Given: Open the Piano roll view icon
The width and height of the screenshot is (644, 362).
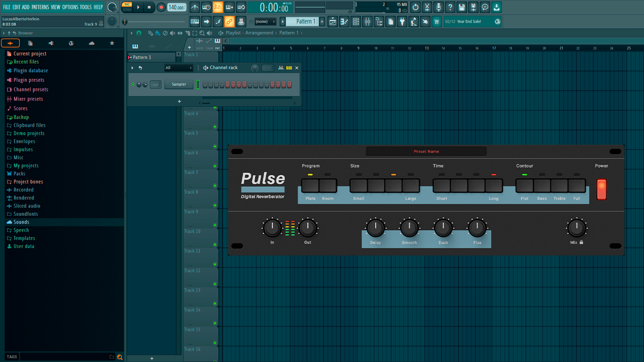Looking at the screenshot, I should pyautogui.click(x=344, y=21).
